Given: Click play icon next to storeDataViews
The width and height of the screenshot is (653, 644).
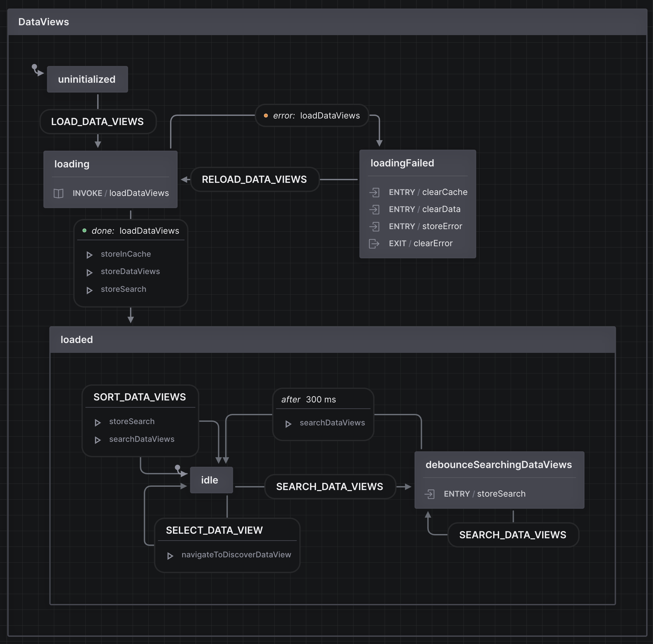Looking at the screenshot, I should coord(89,272).
